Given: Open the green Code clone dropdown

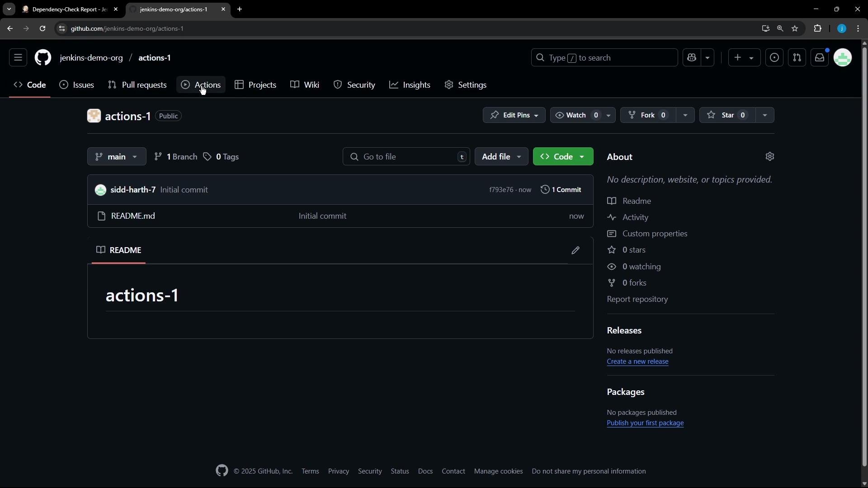Looking at the screenshot, I should pos(563,157).
